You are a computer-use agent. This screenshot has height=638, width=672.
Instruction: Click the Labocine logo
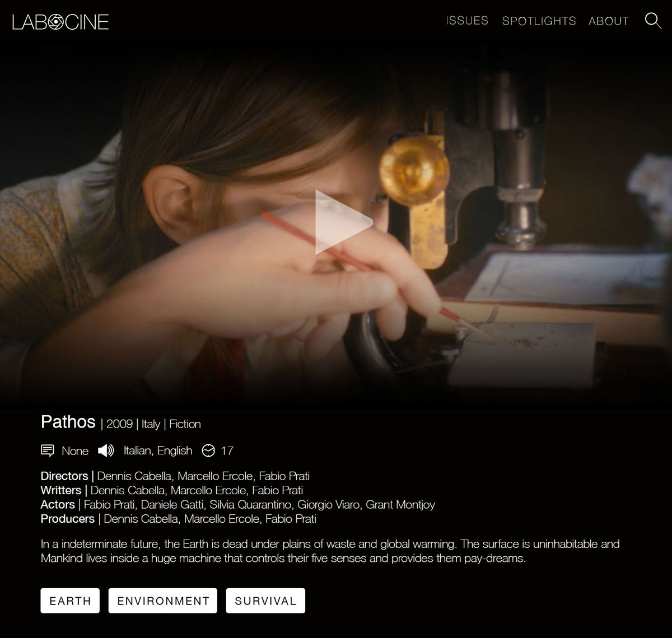point(60,22)
